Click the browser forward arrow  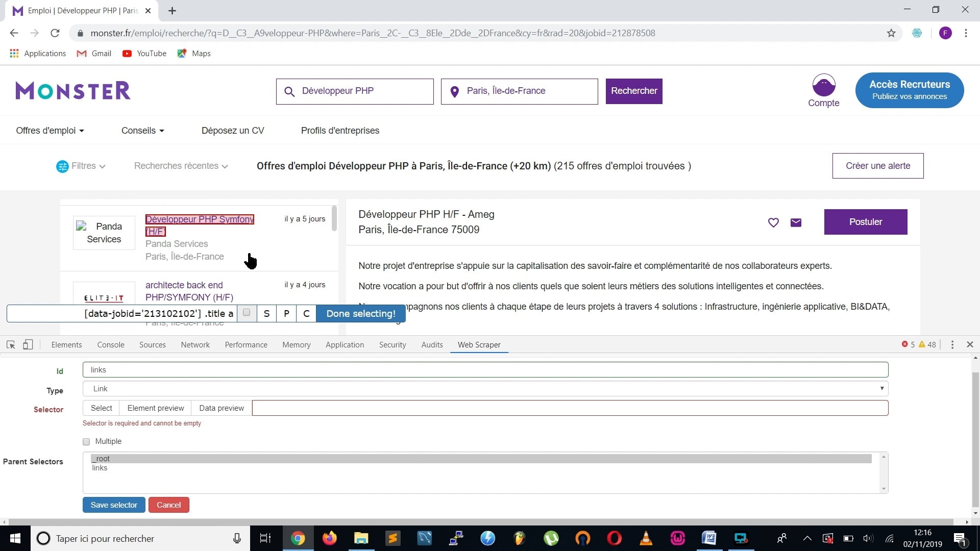pos(34,33)
